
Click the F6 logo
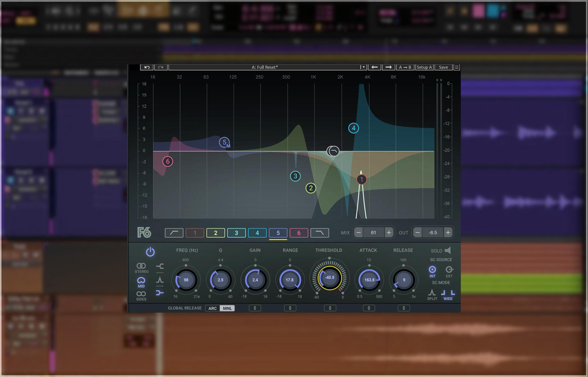click(144, 233)
